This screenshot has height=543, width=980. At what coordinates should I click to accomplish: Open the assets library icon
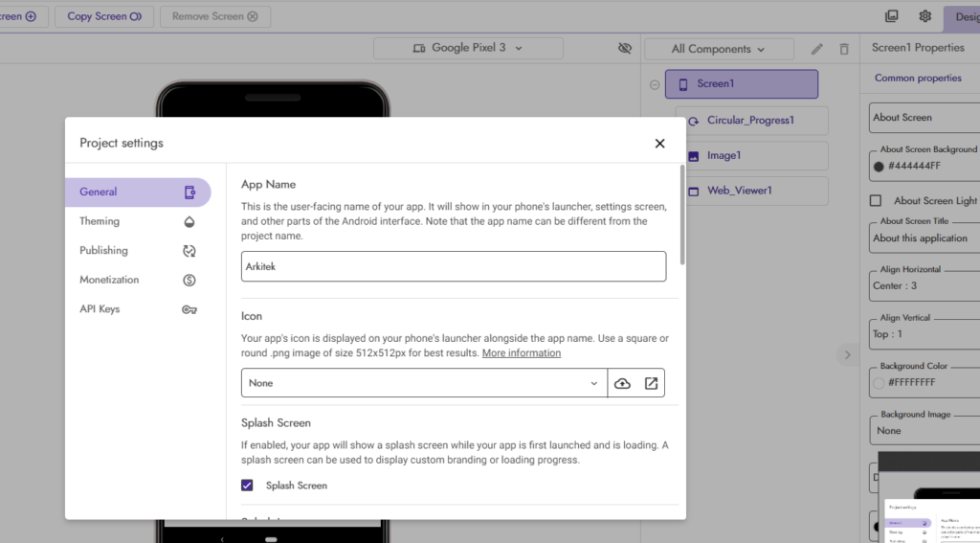[892, 16]
